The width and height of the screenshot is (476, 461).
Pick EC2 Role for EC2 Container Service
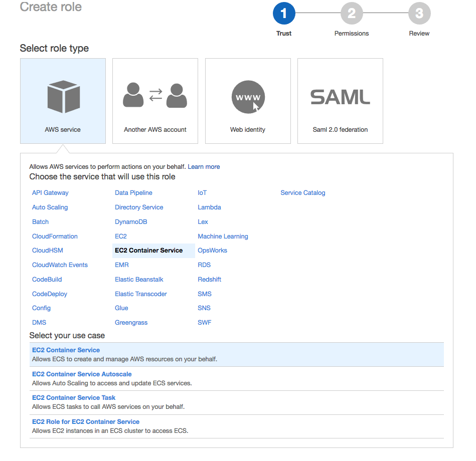tap(236, 426)
